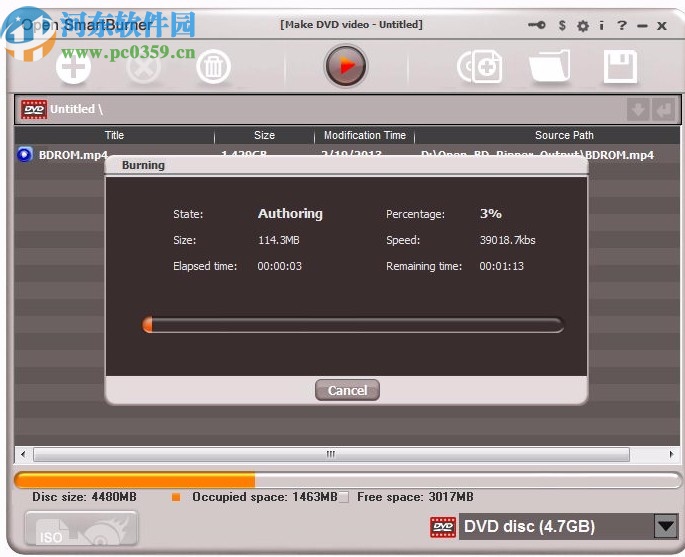The image size is (685, 557).
Task: Click the 39018.7kbs speed value
Action: coord(507,240)
